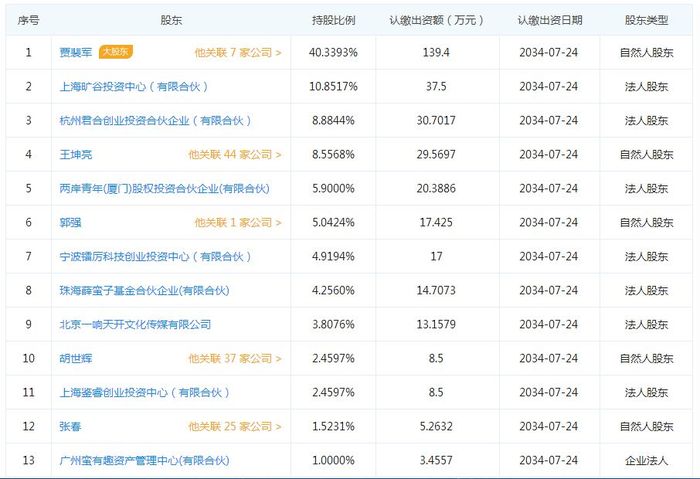The image size is (700, 479).
Task: Select the 4.2560% percentage cell
Action: (333, 291)
